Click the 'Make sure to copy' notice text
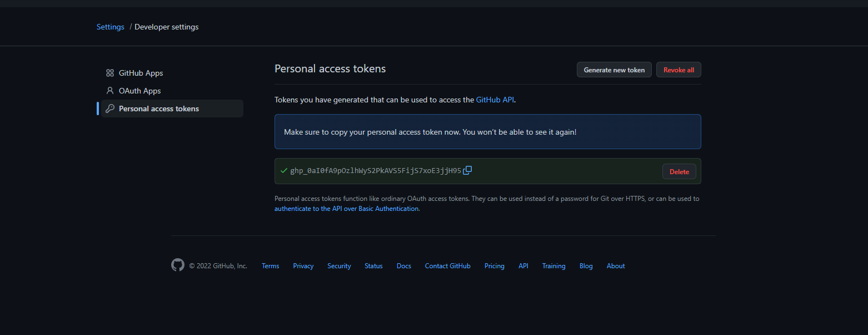 pyautogui.click(x=430, y=132)
